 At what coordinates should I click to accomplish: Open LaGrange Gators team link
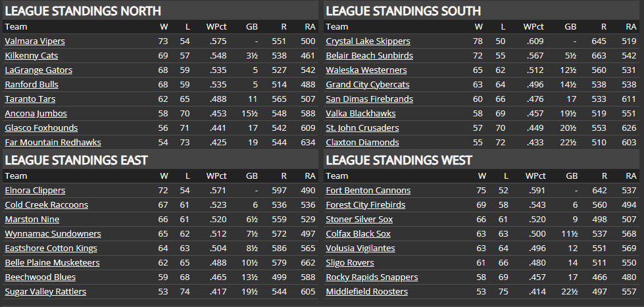38,70
